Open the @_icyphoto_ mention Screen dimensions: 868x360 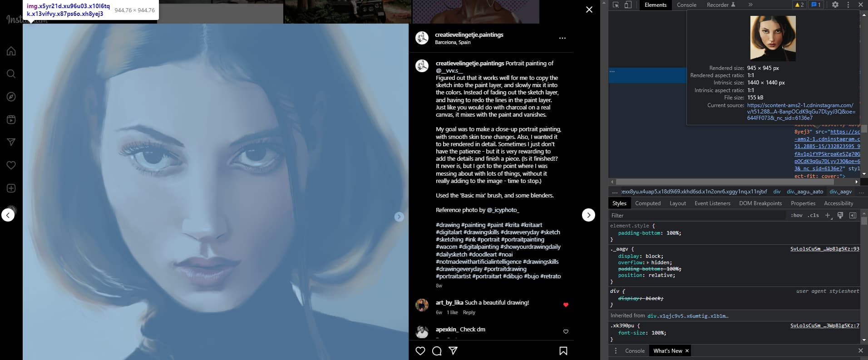503,210
